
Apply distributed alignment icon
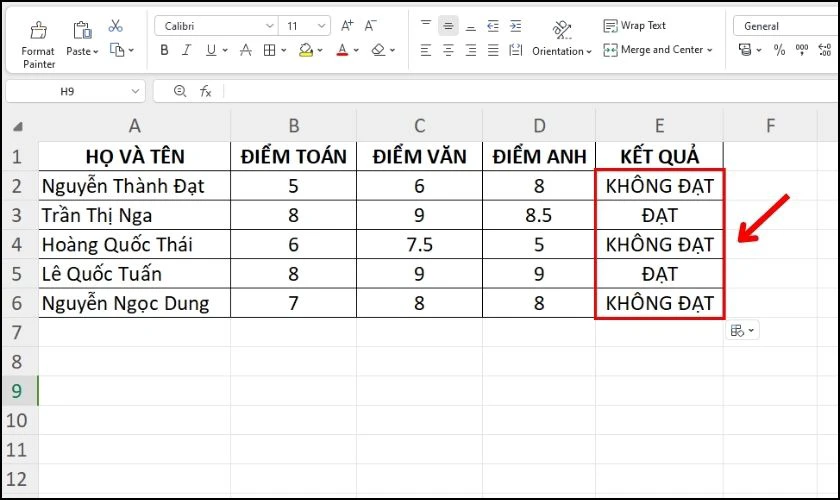pos(515,50)
